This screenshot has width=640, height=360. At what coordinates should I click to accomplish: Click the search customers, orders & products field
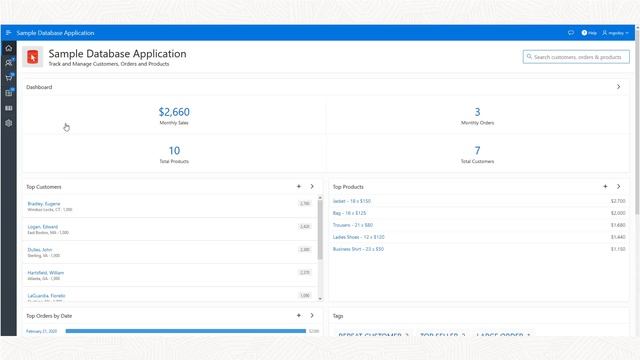click(x=576, y=57)
